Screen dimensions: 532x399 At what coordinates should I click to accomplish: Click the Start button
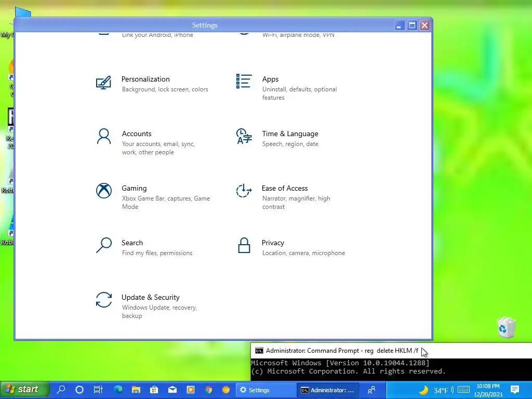24,390
